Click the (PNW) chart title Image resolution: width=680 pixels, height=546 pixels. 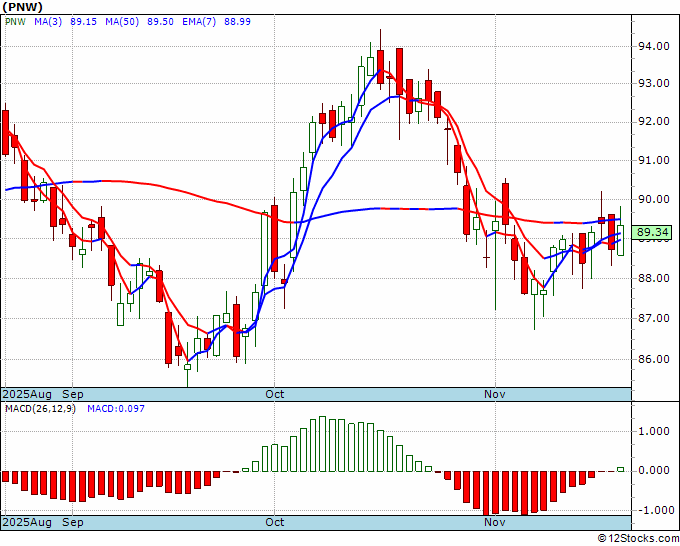pyautogui.click(x=23, y=7)
